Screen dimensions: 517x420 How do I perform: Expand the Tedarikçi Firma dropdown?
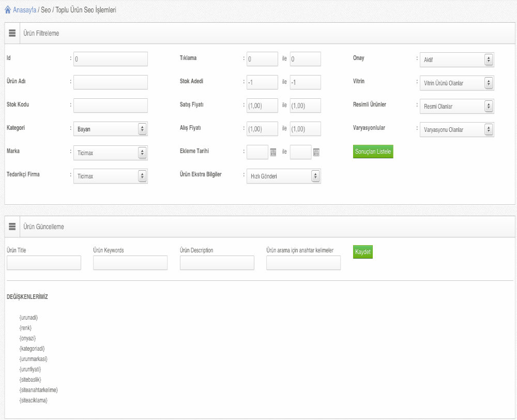111,176
